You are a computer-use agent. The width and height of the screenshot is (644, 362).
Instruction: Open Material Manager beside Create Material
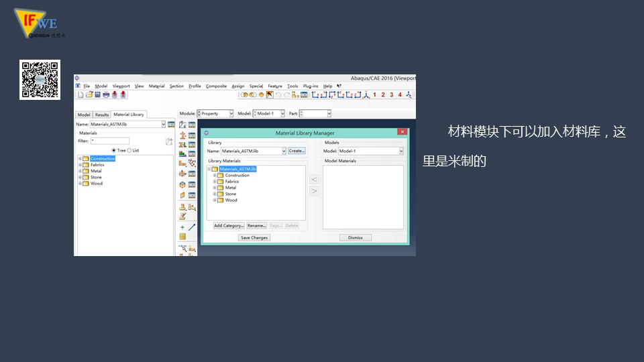tap(192, 125)
